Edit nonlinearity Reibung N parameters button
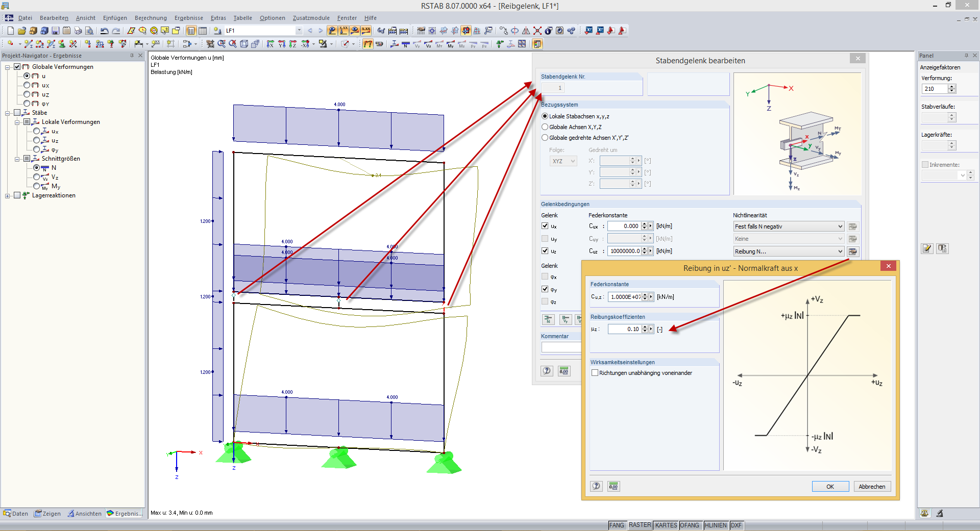The image size is (980, 531). click(x=853, y=251)
